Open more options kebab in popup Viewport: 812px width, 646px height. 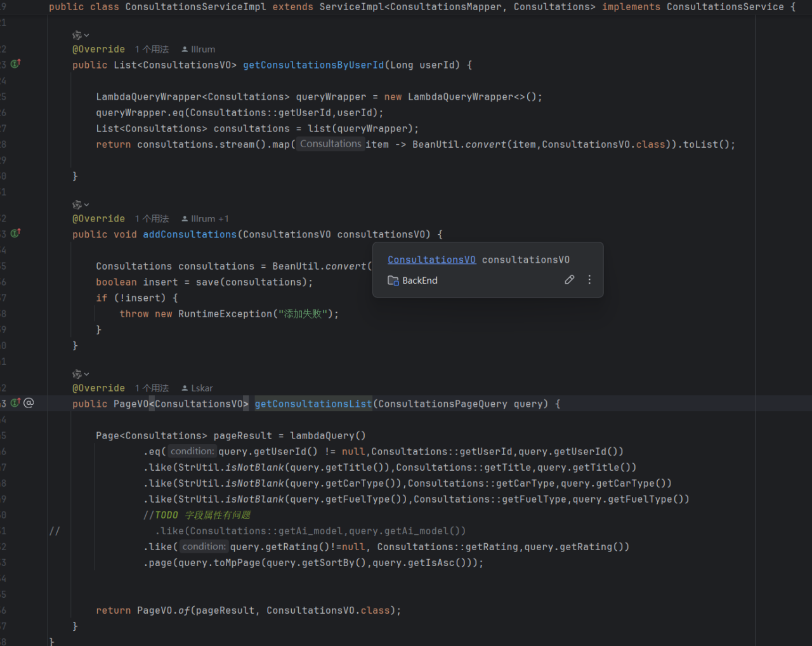[589, 280]
